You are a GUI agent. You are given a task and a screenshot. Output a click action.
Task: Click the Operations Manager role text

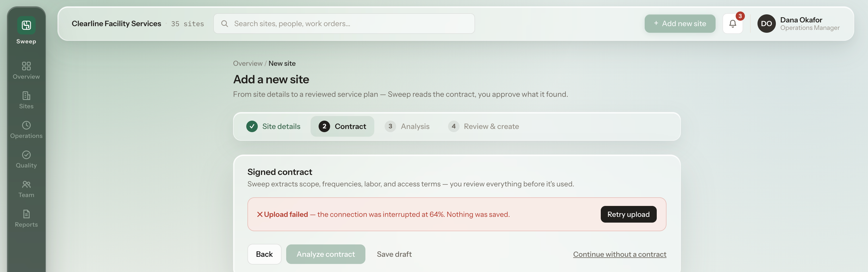pyautogui.click(x=810, y=28)
